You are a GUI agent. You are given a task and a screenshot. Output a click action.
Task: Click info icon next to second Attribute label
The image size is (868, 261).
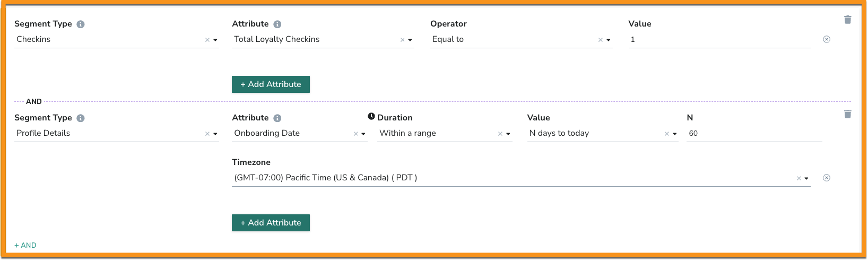pyautogui.click(x=277, y=118)
